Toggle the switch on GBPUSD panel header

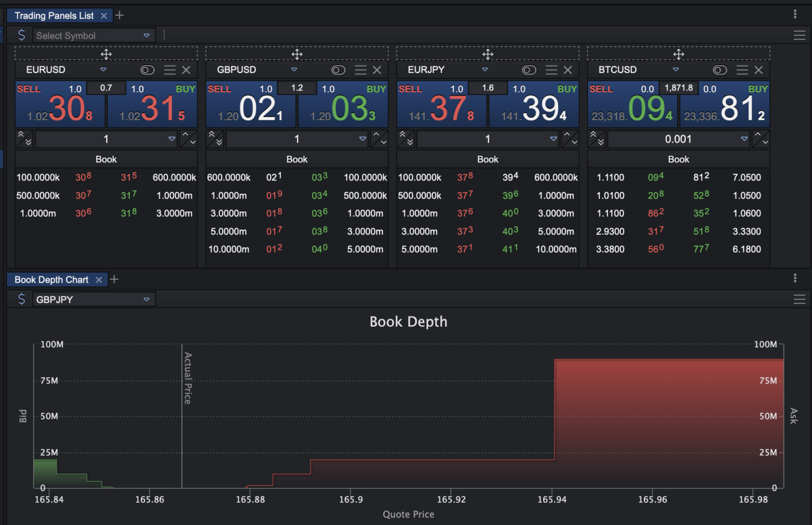tap(338, 69)
